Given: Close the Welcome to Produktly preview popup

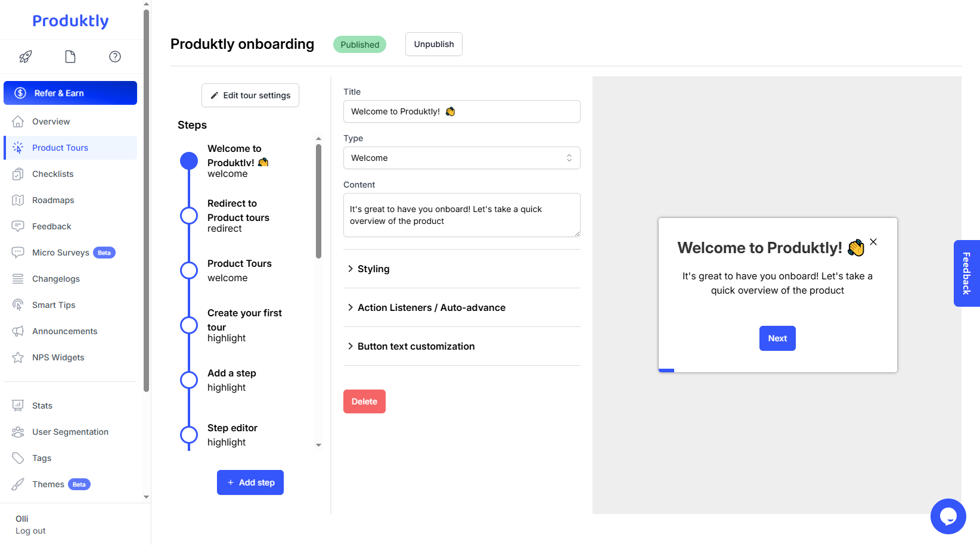Looking at the screenshot, I should click(x=873, y=242).
